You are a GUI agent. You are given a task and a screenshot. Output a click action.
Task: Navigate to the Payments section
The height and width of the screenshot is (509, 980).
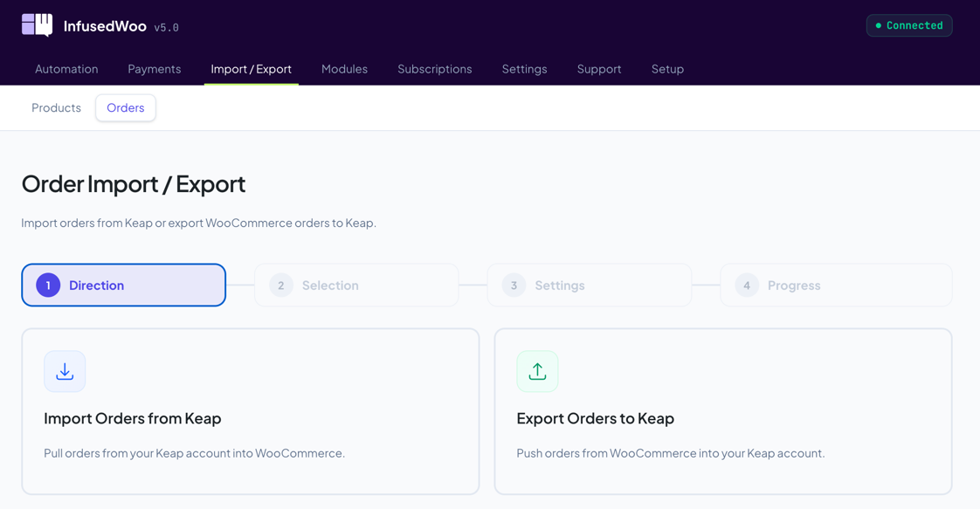pos(154,69)
